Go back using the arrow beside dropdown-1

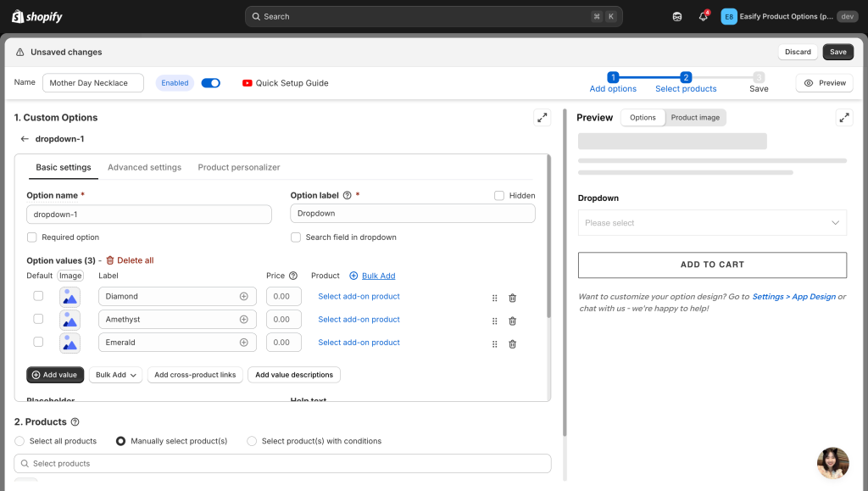click(x=25, y=139)
